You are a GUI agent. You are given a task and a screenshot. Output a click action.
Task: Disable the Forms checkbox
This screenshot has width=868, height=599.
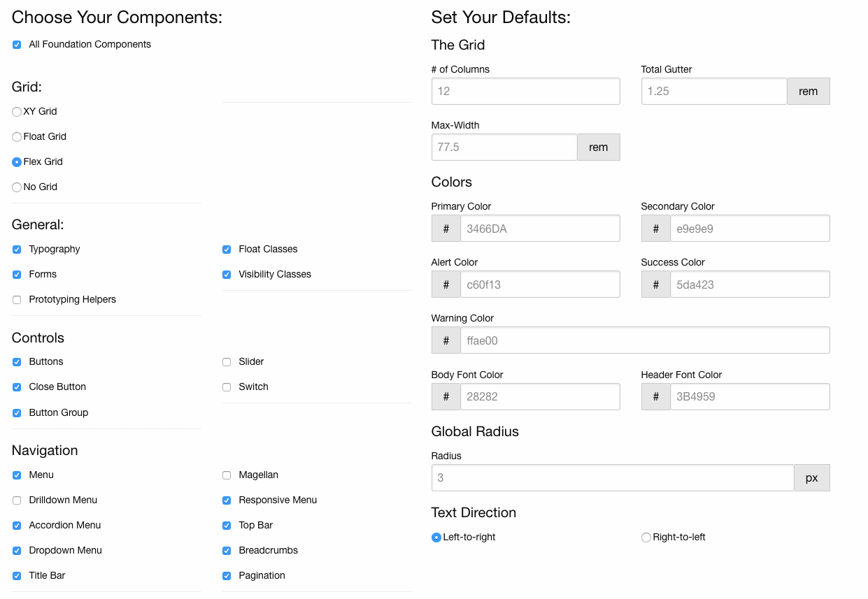click(16, 274)
